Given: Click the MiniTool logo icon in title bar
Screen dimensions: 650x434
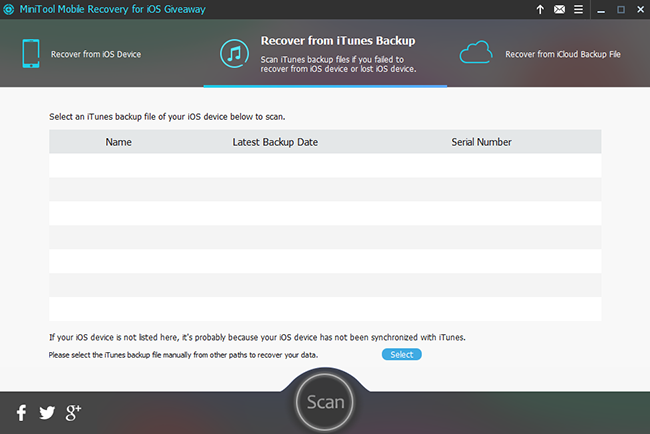Looking at the screenshot, I should click(8, 9).
